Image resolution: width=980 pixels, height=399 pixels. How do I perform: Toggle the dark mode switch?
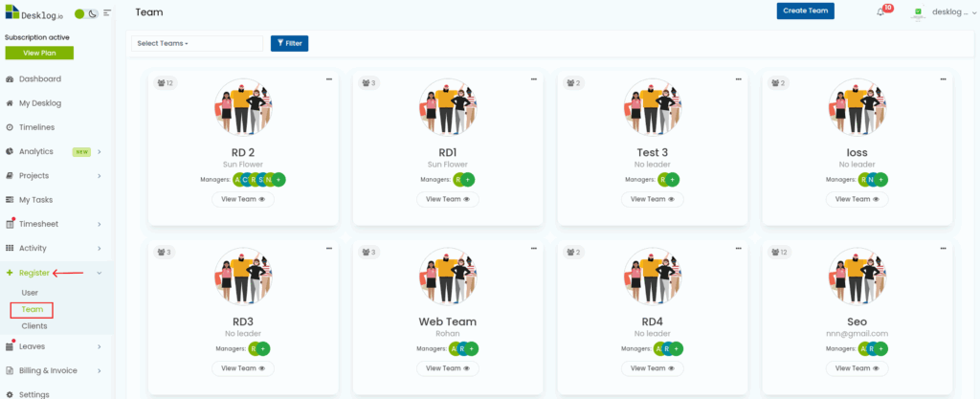pyautogui.click(x=86, y=13)
